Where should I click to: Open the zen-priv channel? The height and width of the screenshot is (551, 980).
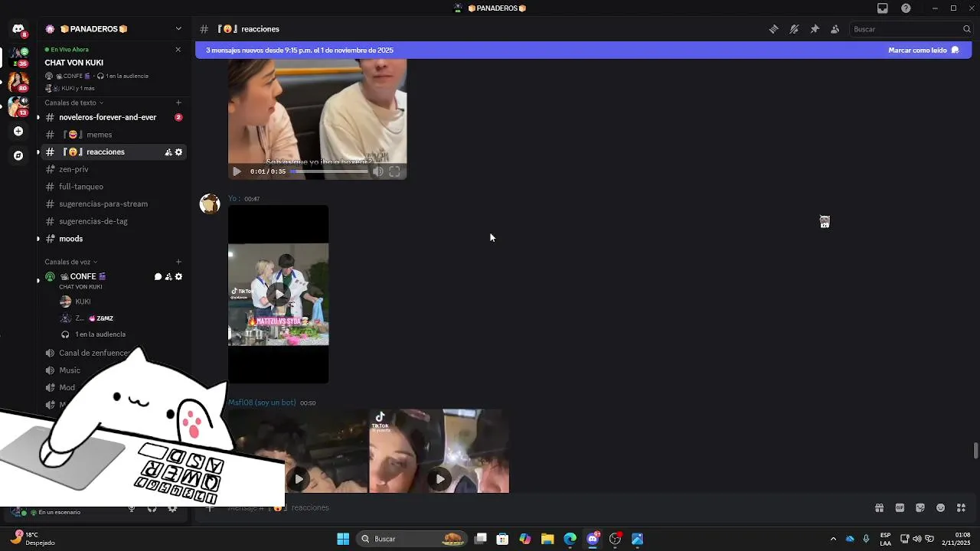(x=113, y=169)
